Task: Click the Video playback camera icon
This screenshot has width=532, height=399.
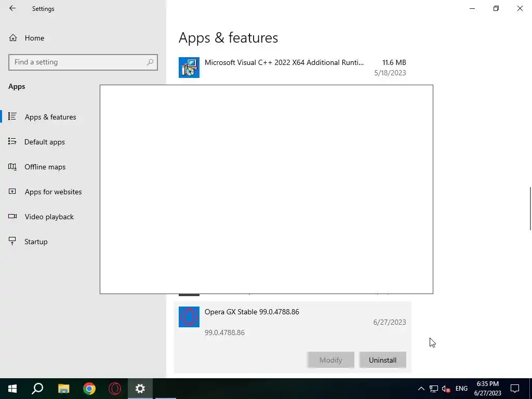Action: pos(12,216)
